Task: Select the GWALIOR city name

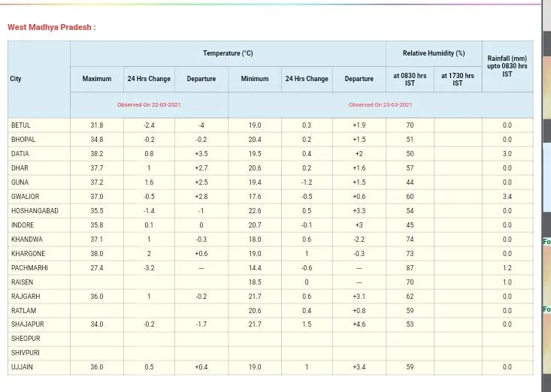Action: [25, 197]
